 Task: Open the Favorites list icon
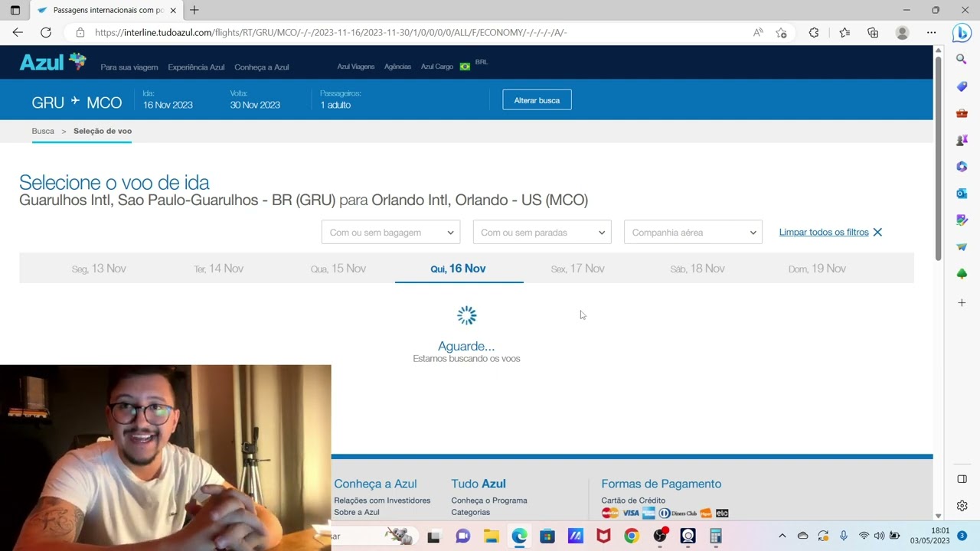click(x=844, y=32)
